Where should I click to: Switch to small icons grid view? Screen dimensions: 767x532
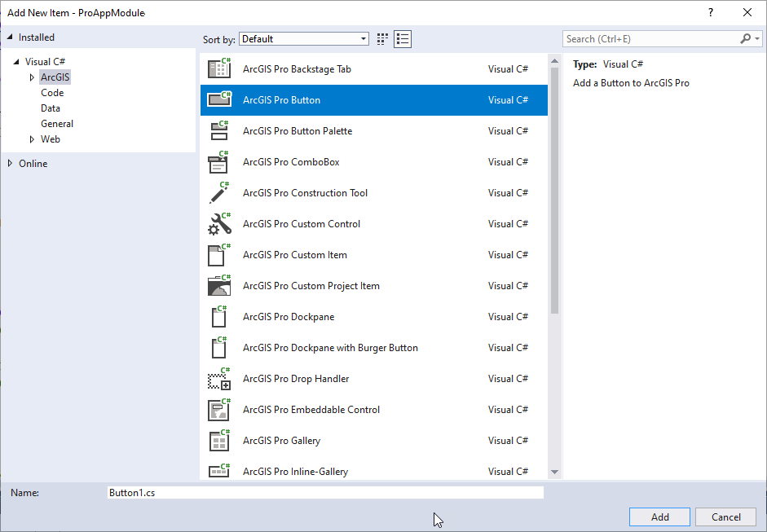(x=383, y=39)
